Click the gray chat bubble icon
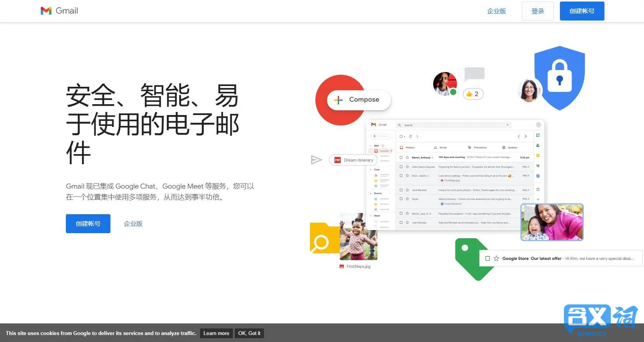Image resolution: width=644 pixels, height=342 pixels. [474, 74]
